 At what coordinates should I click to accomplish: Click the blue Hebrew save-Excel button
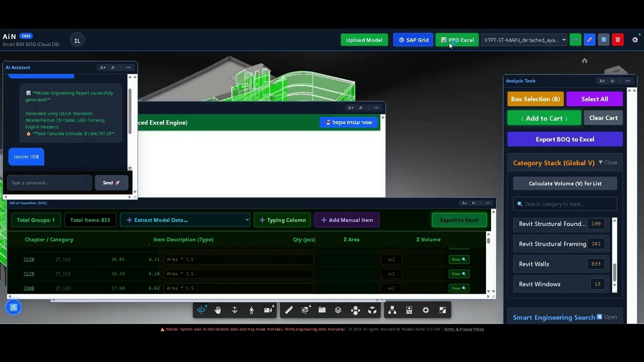click(x=349, y=122)
